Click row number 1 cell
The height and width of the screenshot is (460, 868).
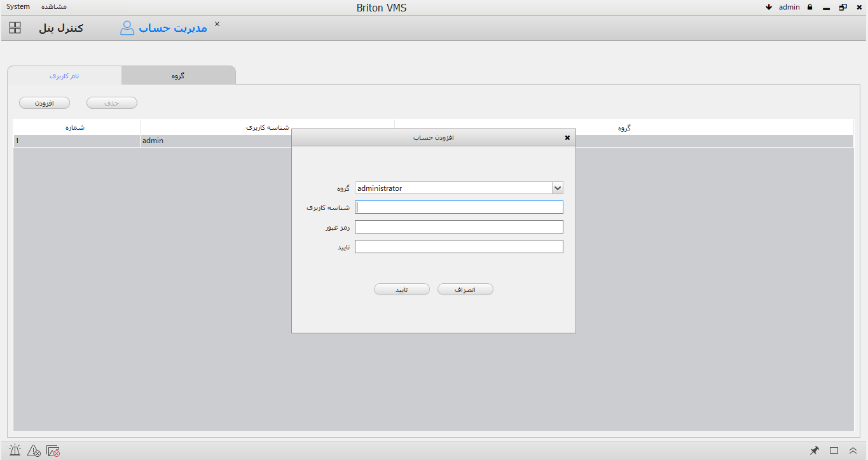point(76,141)
